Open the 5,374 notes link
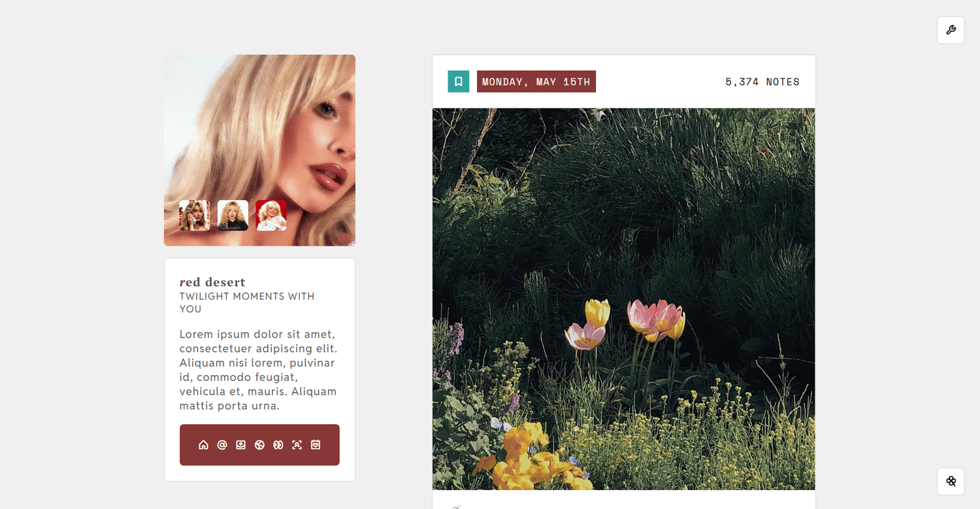 (x=762, y=82)
